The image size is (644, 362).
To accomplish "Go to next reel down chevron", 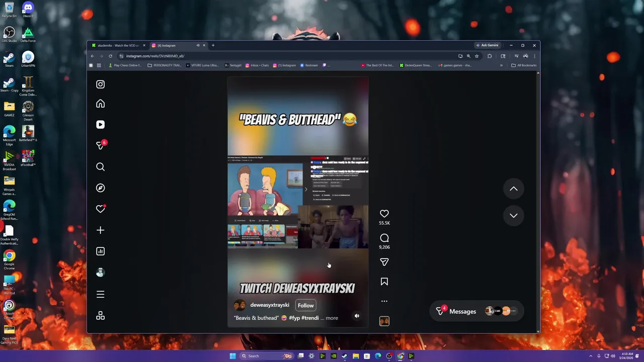I will [x=514, y=215].
